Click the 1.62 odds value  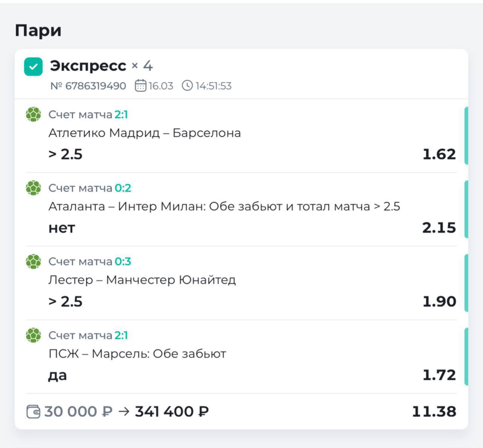[439, 154]
